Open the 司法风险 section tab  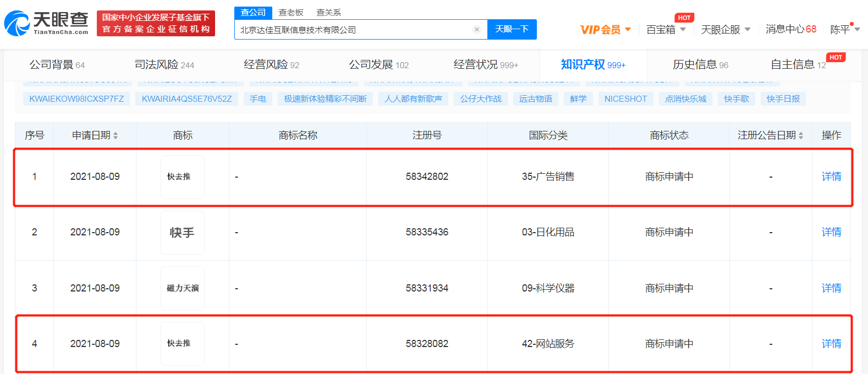(164, 65)
